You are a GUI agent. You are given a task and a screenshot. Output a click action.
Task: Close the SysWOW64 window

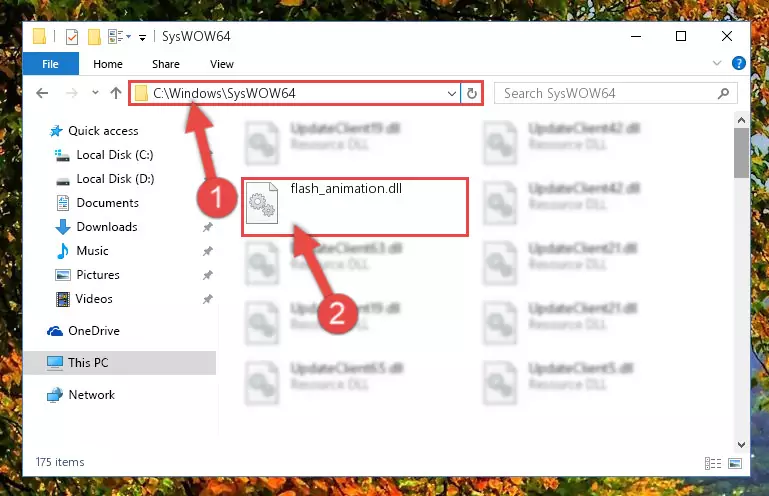coord(727,36)
